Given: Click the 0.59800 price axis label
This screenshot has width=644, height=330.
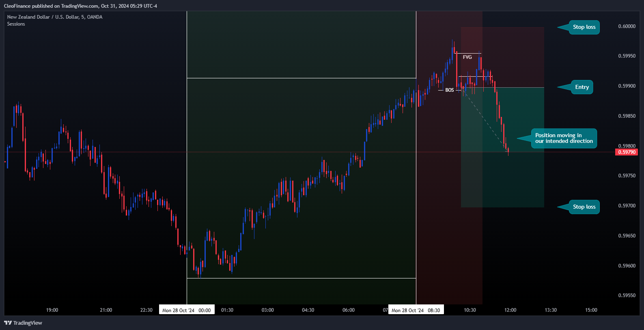Looking at the screenshot, I should 627,146.
